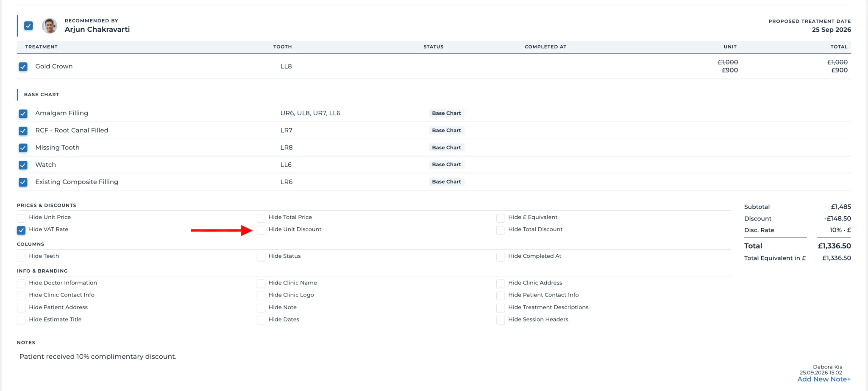The height and width of the screenshot is (391, 868).
Task: Uncheck Existing Composite Filling checkbox
Action: coord(23,182)
